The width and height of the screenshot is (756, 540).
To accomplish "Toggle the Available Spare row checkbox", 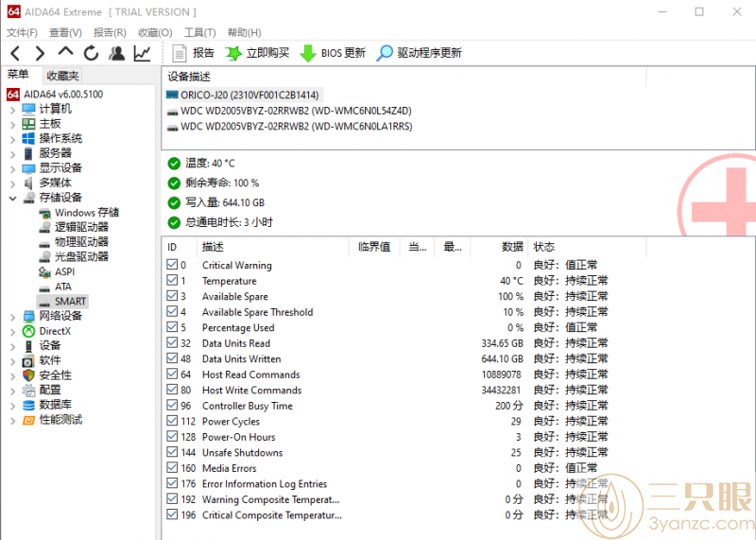I will tap(172, 296).
